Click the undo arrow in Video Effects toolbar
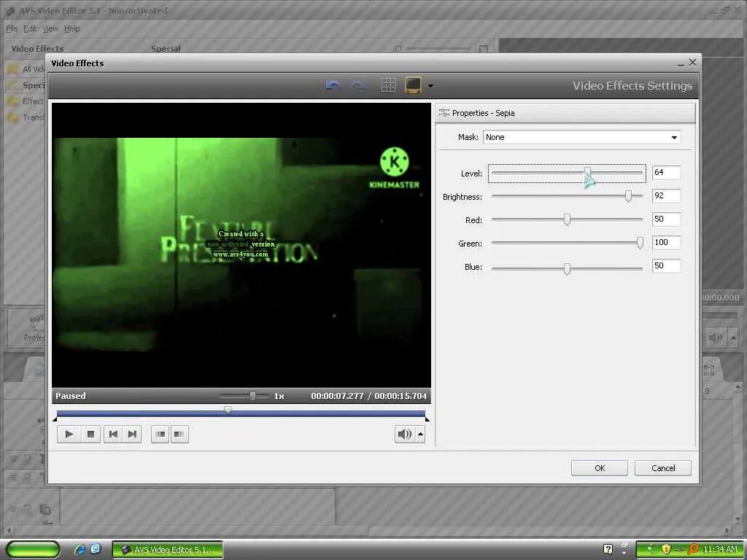This screenshot has width=747, height=560. 333,85
